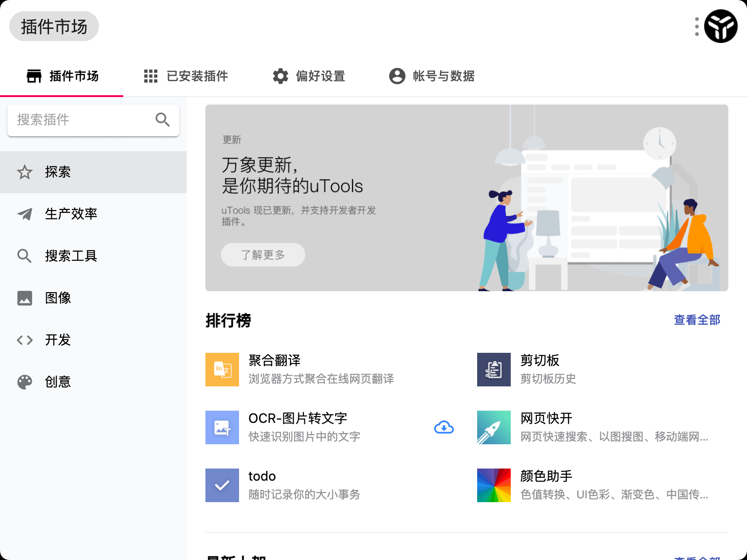Switch to the 已安装插件 tab
Image resolution: width=747 pixels, height=560 pixels.
(186, 76)
